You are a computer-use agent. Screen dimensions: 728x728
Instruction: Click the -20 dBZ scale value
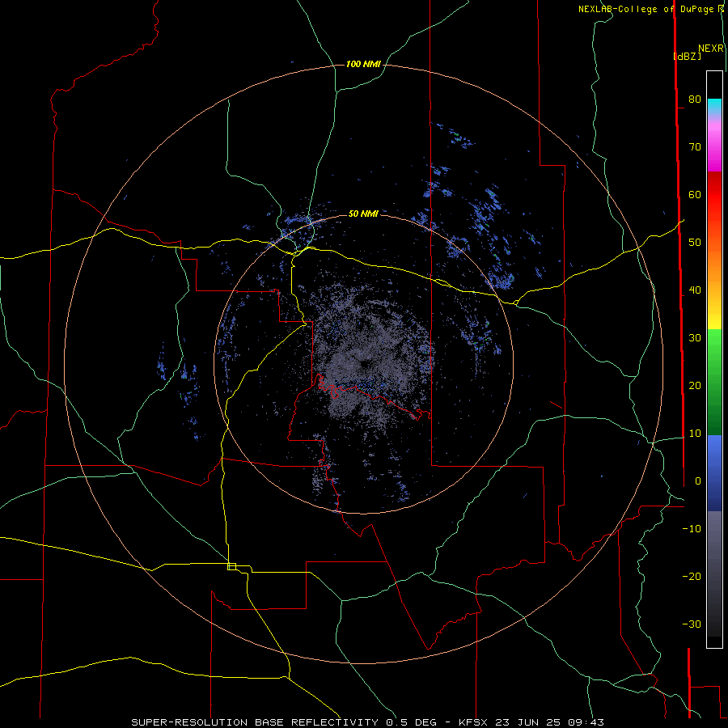692,576
